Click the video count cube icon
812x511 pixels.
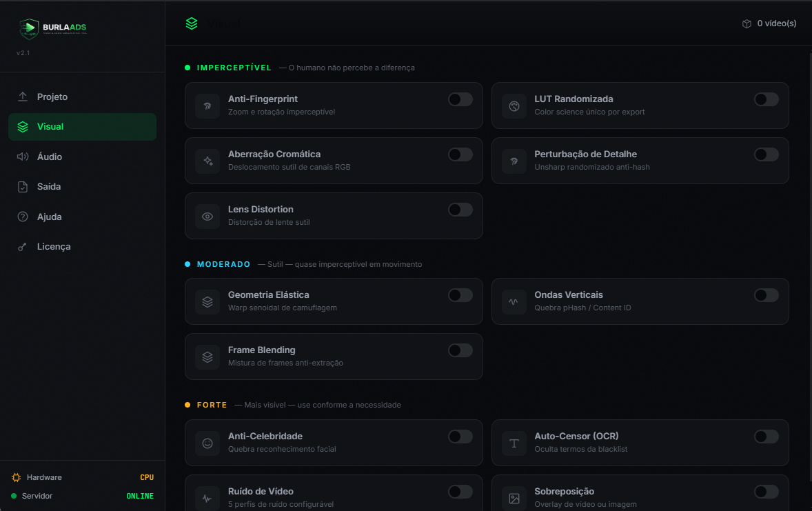pos(747,24)
